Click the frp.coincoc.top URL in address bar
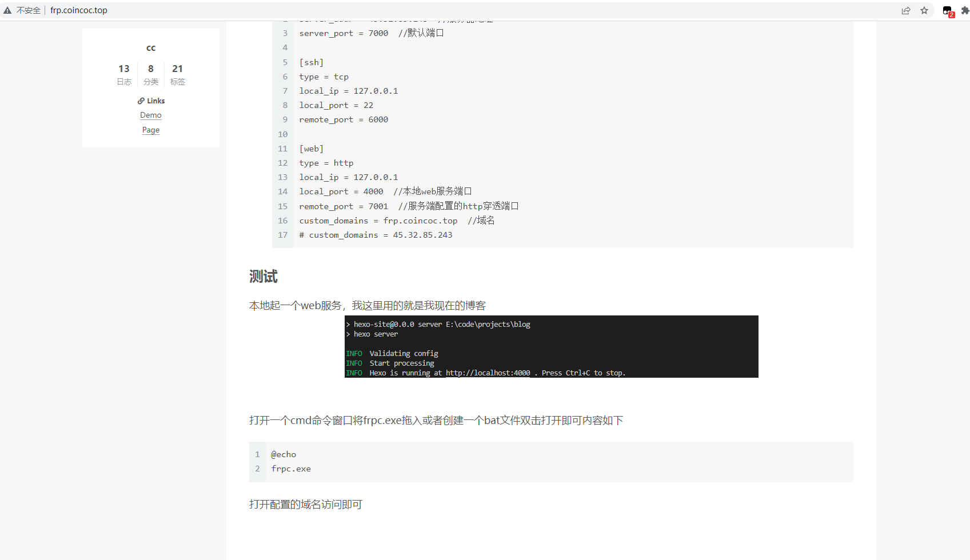This screenshot has height=560, width=970. [79, 10]
